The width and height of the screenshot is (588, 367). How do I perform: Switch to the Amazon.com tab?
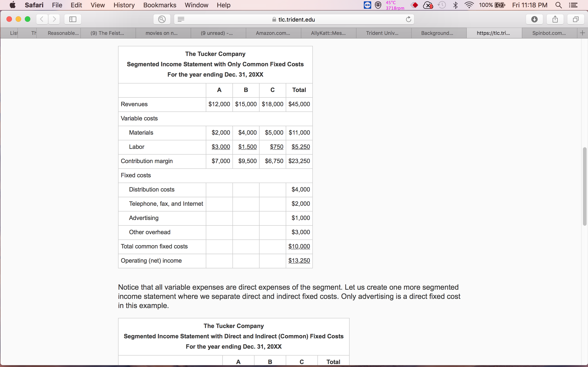tap(273, 33)
